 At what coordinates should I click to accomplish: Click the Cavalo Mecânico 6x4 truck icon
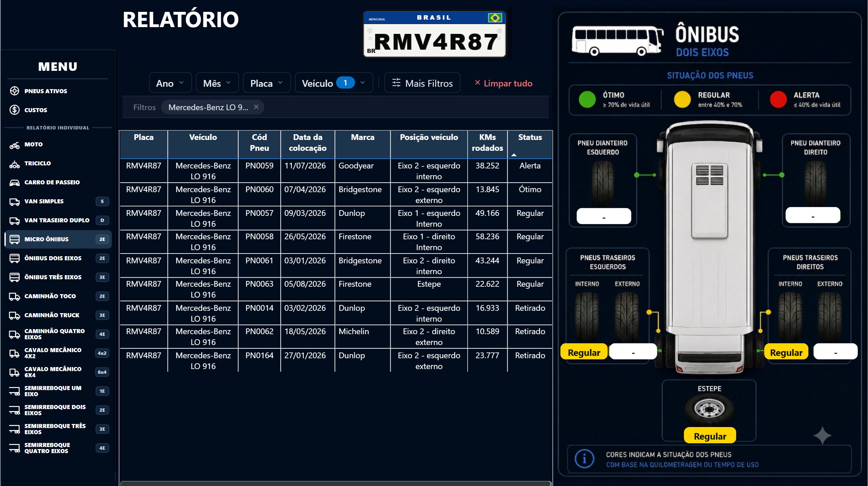(15, 372)
